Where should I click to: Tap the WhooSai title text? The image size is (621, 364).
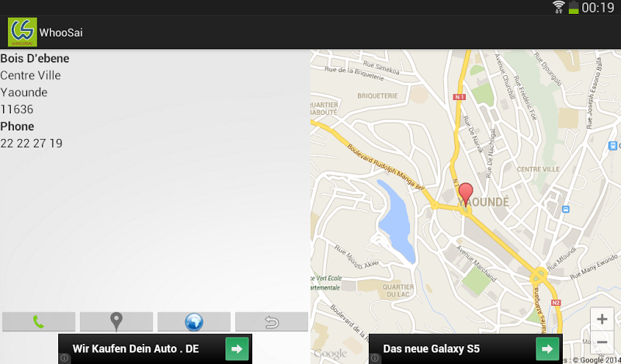coord(61,33)
